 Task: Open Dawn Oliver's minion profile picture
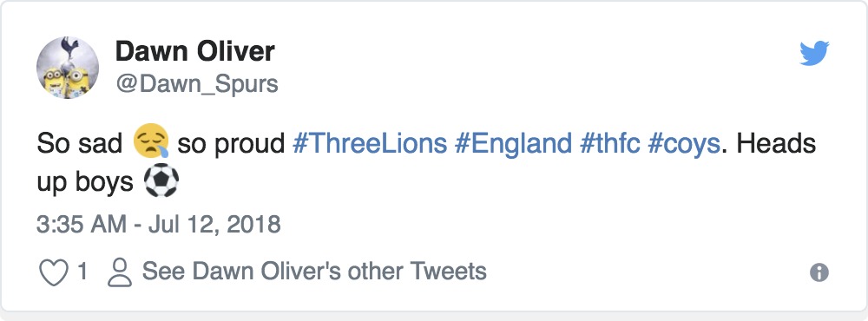pyautogui.click(x=68, y=68)
